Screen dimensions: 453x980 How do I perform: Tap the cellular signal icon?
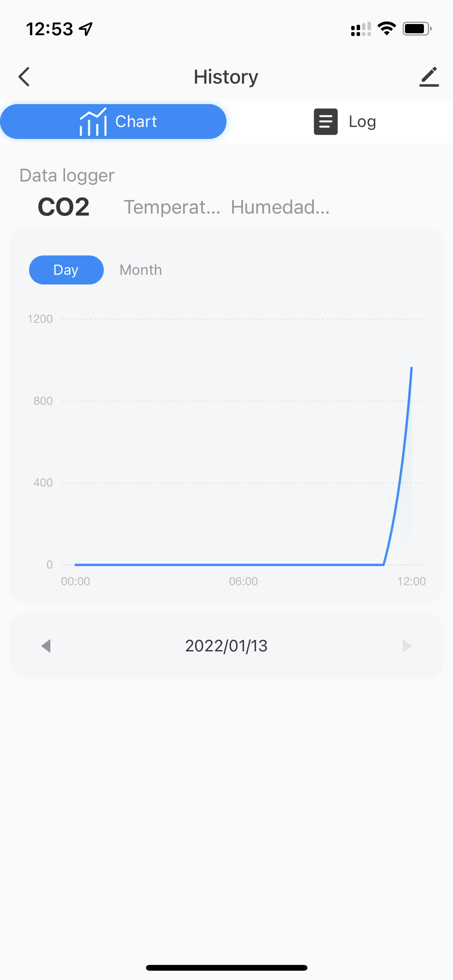tap(361, 29)
